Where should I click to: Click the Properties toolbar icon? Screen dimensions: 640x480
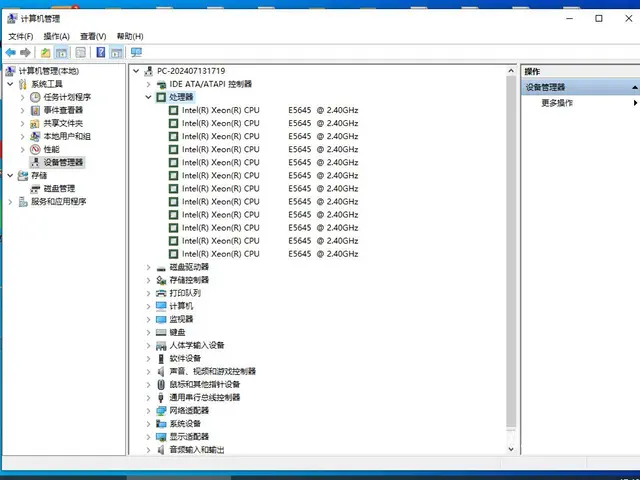(81, 52)
